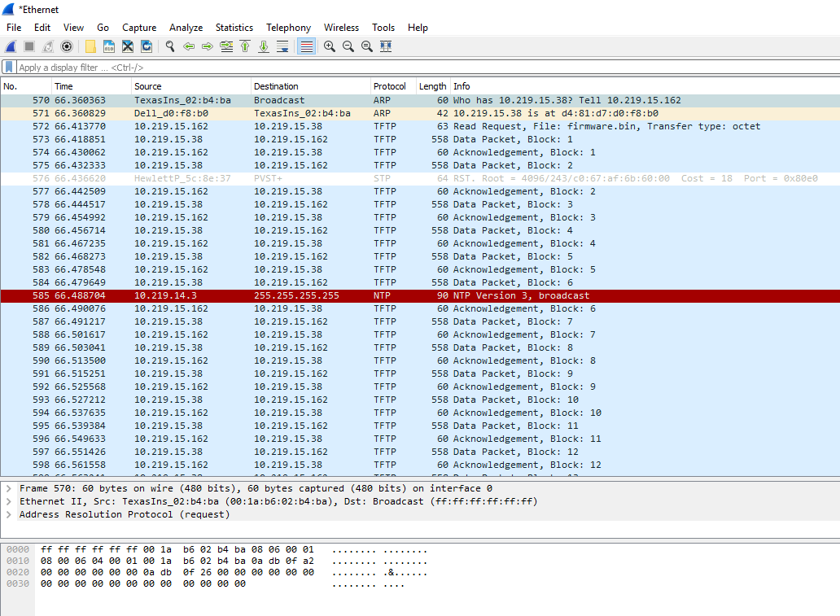This screenshot has height=616, width=840.
Task: Go to previous packet green arrow
Action: point(189,46)
